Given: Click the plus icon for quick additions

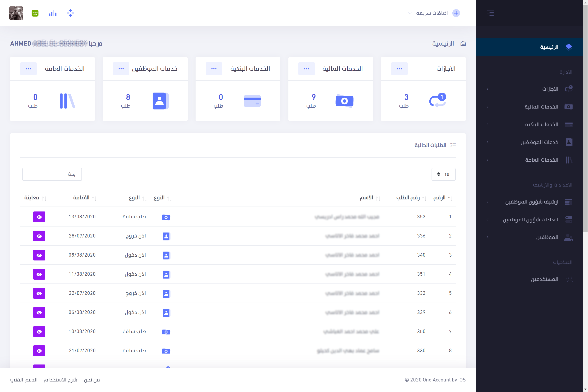Looking at the screenshot, I should pos(456,13).
